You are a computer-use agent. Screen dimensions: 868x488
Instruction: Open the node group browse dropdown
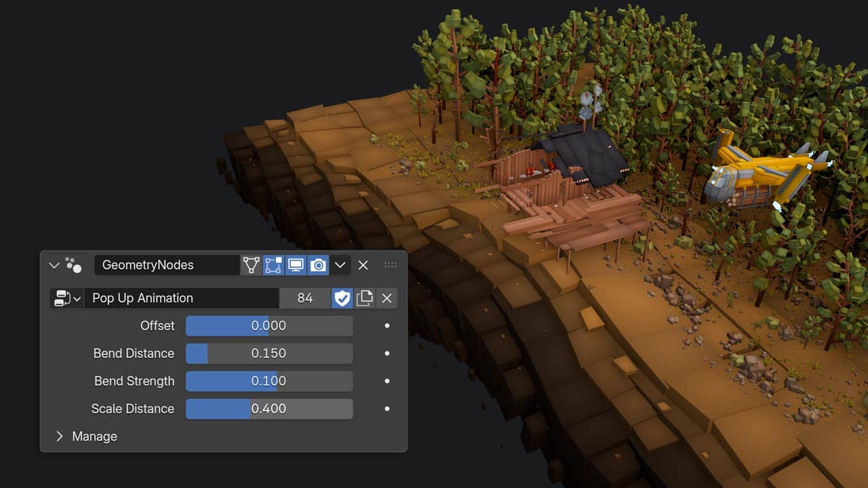[66, 298]
